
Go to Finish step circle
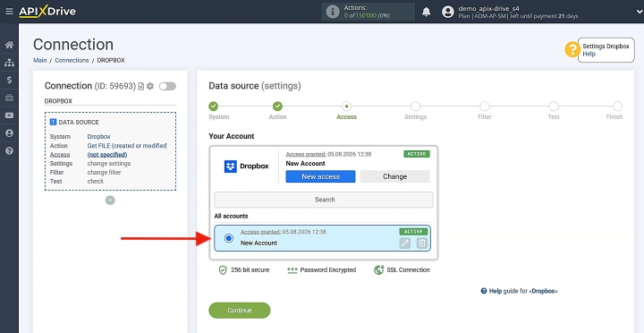click(x=618, y=107)
